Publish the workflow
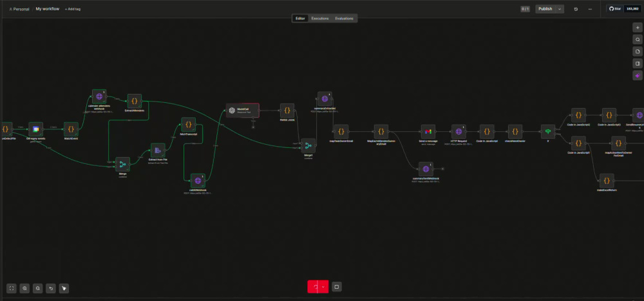The image size is (644, 301). coord(545,9)
